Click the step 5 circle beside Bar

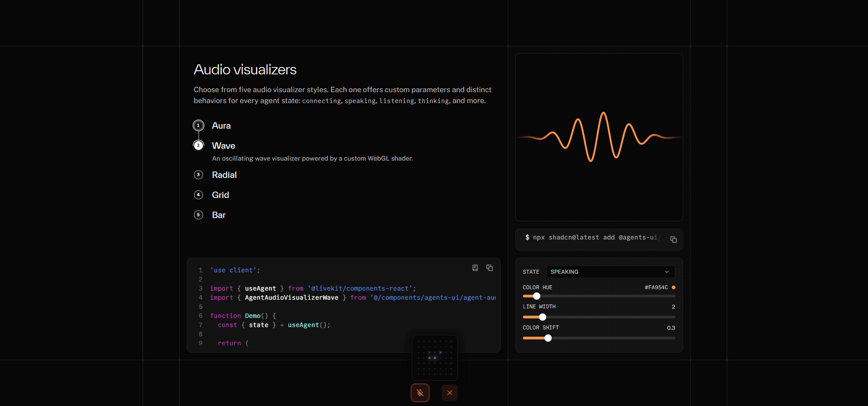[199, 215]
